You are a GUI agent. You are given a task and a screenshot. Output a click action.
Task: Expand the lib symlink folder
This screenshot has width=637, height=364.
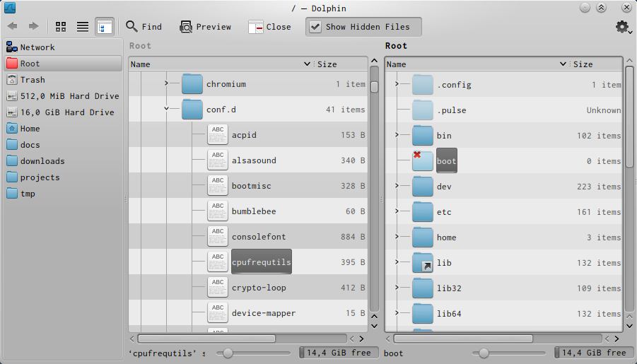point(397,262)
